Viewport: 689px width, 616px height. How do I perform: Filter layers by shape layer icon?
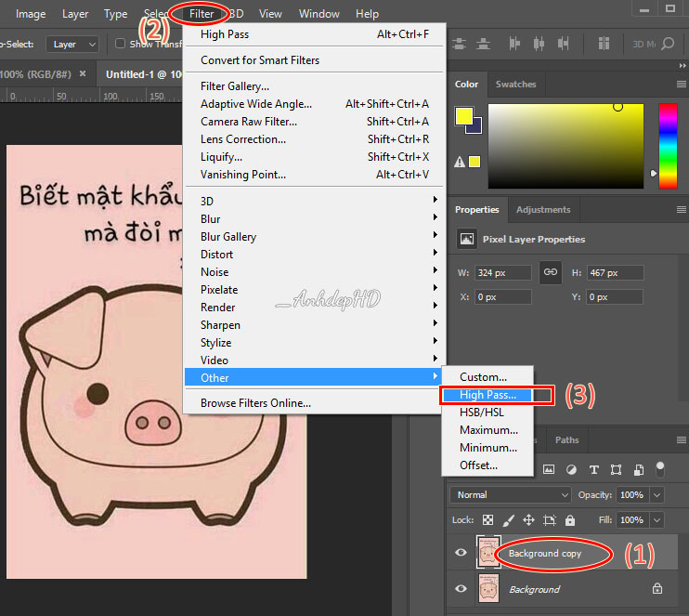click(616, 469)
